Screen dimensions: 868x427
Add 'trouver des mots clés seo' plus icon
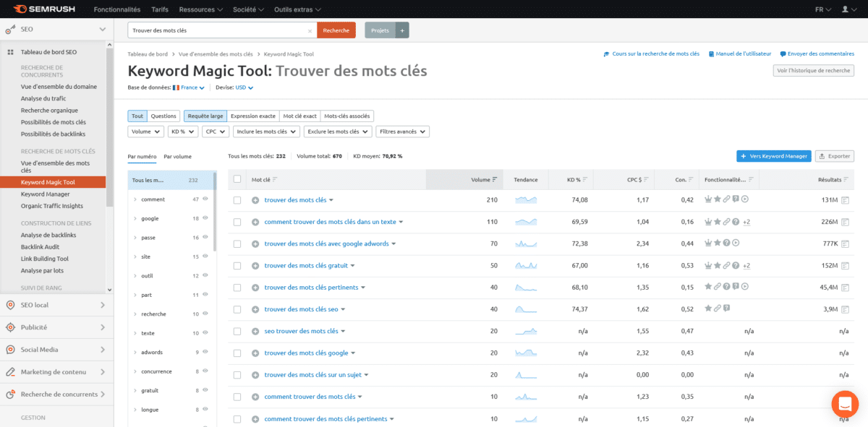(x=255, y=309)
